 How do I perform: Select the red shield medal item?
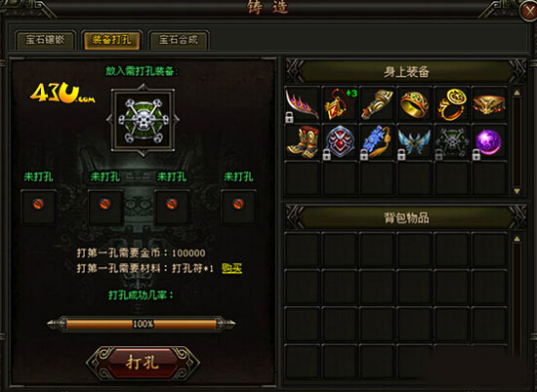(x=340, y=142)
